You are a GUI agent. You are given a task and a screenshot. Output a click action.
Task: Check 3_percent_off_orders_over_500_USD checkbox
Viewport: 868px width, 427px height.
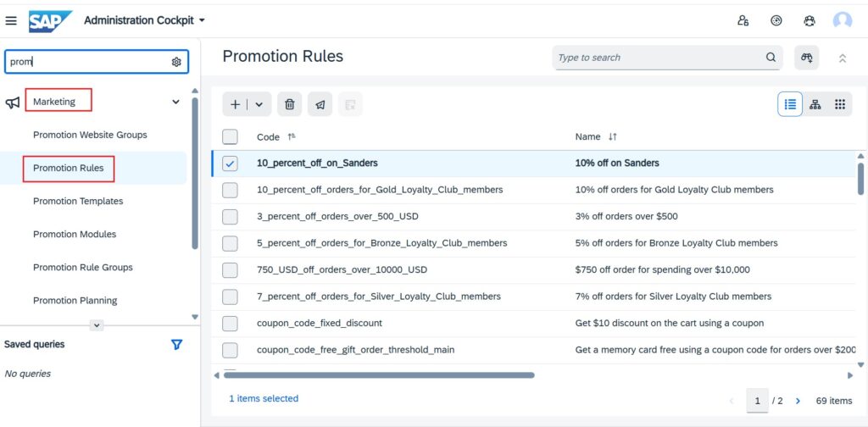pyautogui.click(x=230, y=217)
